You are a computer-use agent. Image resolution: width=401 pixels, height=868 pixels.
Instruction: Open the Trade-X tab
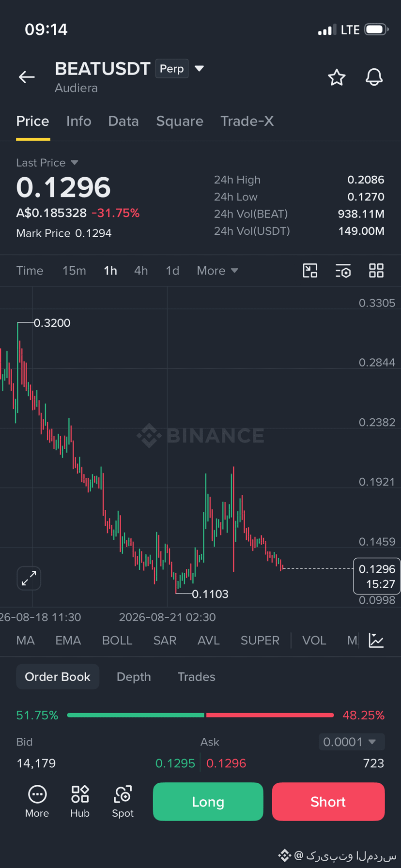pyautogui.click(x=247, y=121)
